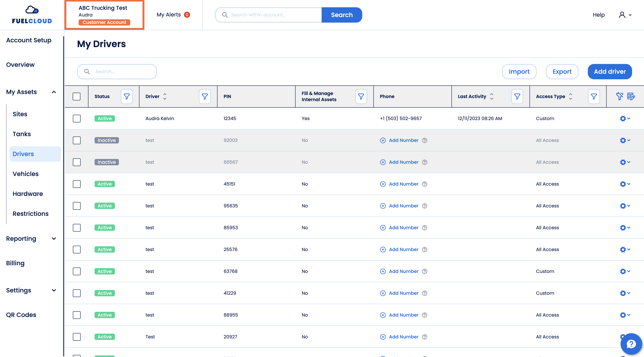Viewport: 644px width, 357px height.
Task: Select checkbox for driver PIN 45151
Action: pyautogui.click(x=77, y=184)
